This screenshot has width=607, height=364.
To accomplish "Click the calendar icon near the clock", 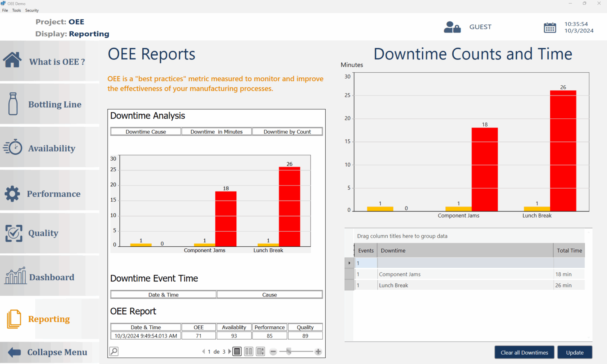I will (x=550, y=28).
